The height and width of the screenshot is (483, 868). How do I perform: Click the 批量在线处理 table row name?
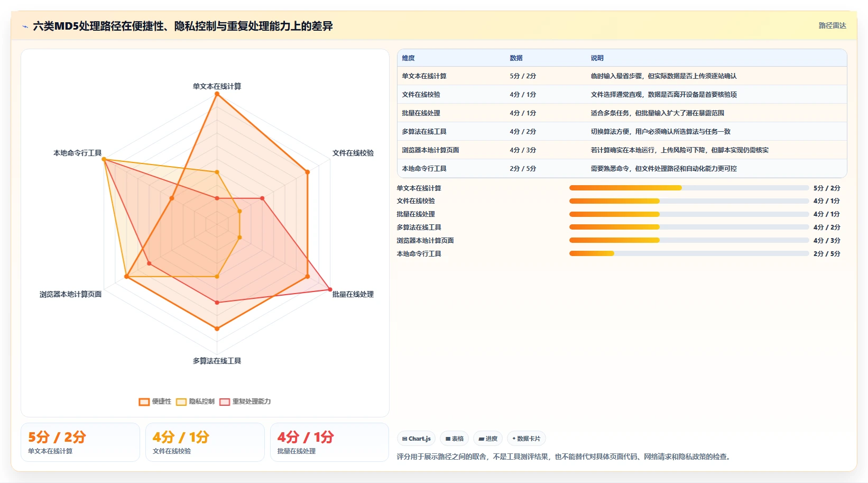point(421,113)
